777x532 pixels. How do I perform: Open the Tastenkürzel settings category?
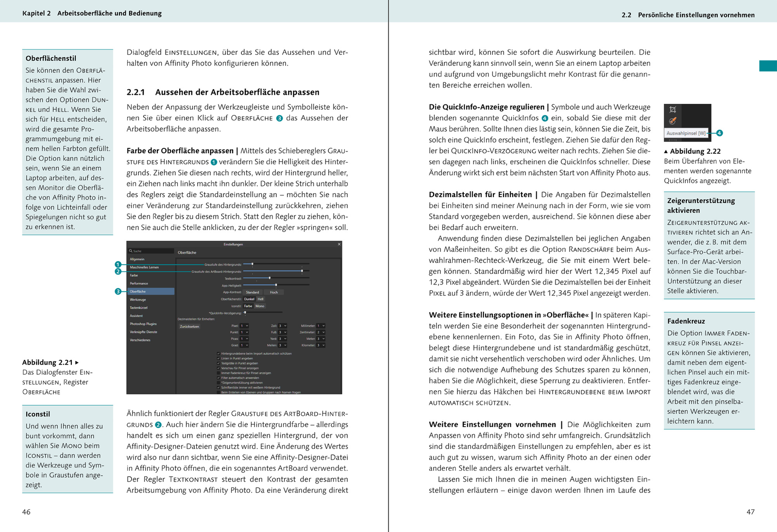(x=151, y=308)
